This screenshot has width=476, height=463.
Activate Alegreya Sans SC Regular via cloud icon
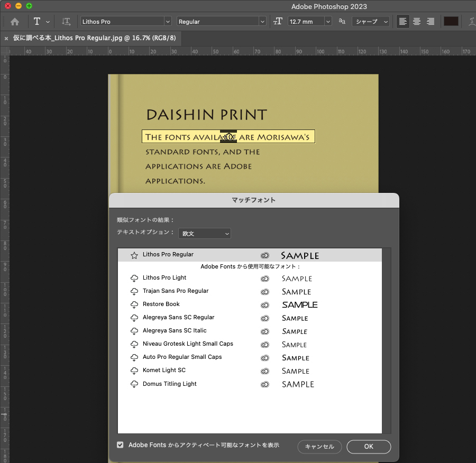pyautogui.click(x=134, y=318)
